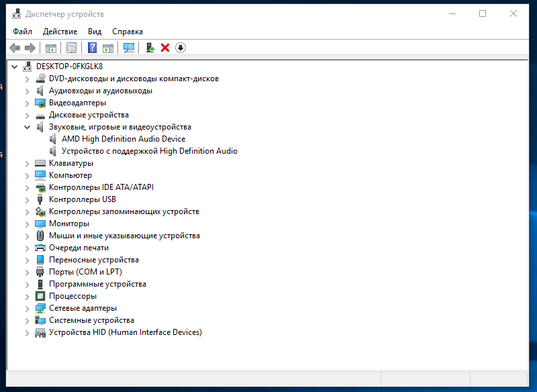The height and width of the screenshot is (392, 537).
Task: Click the Scan for hardware changes icon
Action: tap(129, 48)
